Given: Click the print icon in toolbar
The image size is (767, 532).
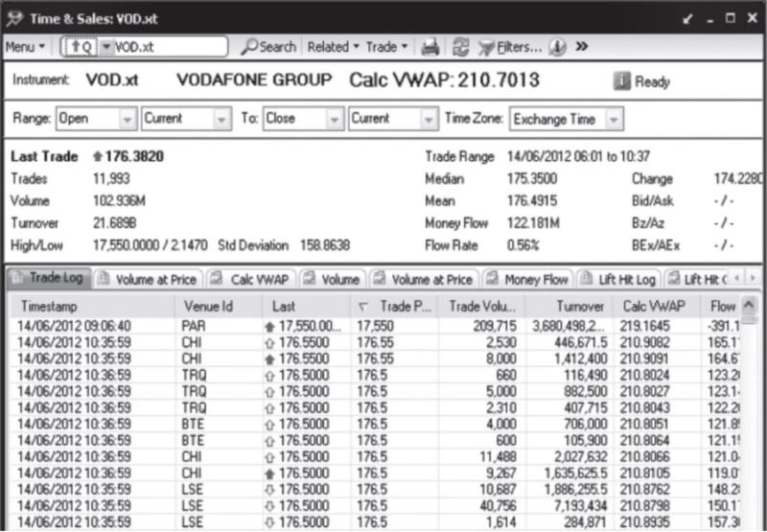Looking at the screenshot, I should point(430,47).
